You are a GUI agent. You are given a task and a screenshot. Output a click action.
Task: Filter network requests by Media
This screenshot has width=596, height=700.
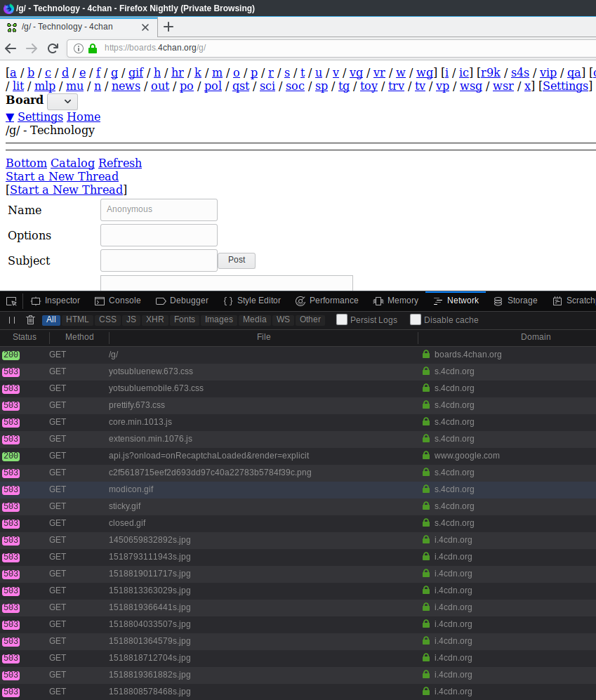click(255, 319)
